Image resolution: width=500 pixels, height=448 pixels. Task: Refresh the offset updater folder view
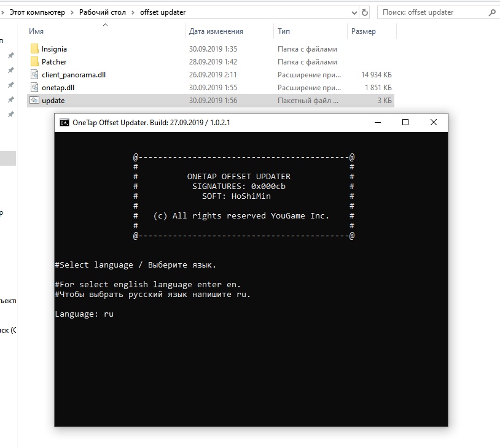(x=365, y=12)
